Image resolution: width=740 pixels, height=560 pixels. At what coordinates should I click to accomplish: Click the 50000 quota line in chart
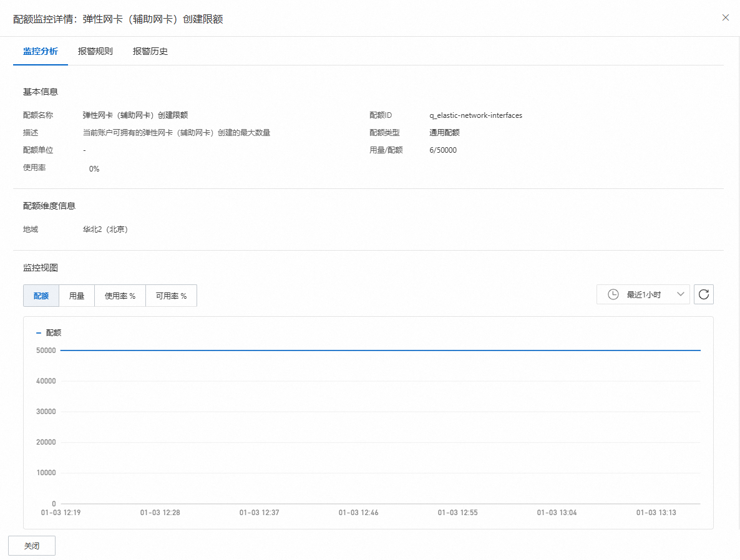pos(381,350)
